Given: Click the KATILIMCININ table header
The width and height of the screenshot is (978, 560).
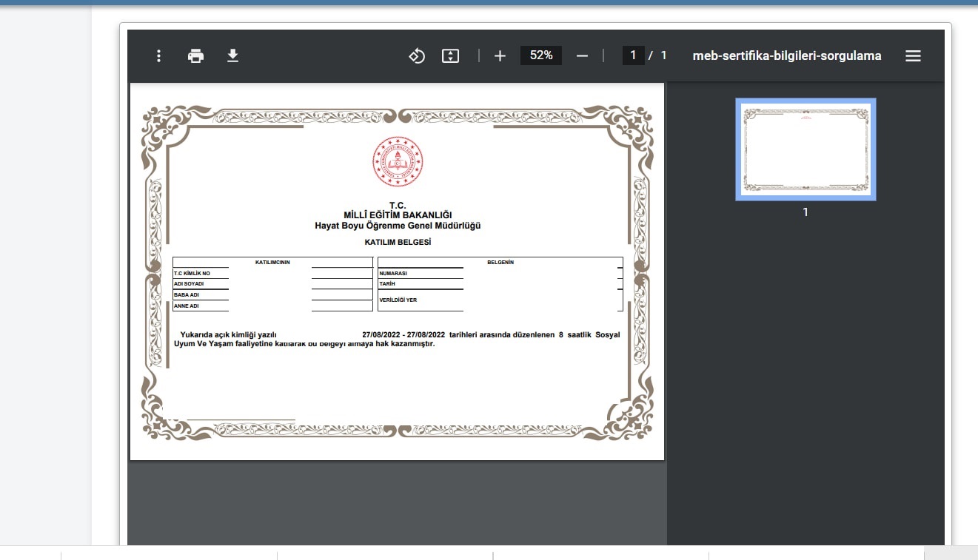Looking at the screenshot, I should pos(272,263).
